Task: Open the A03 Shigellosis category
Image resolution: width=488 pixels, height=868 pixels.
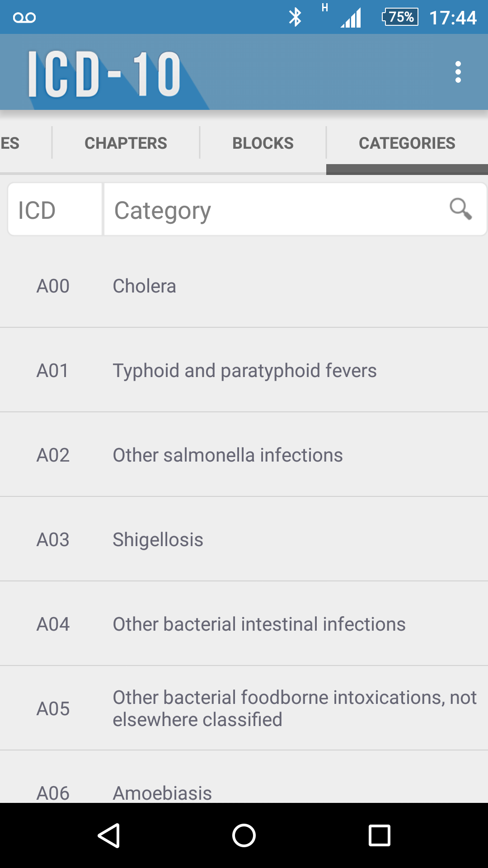Action: click(244, 540)
